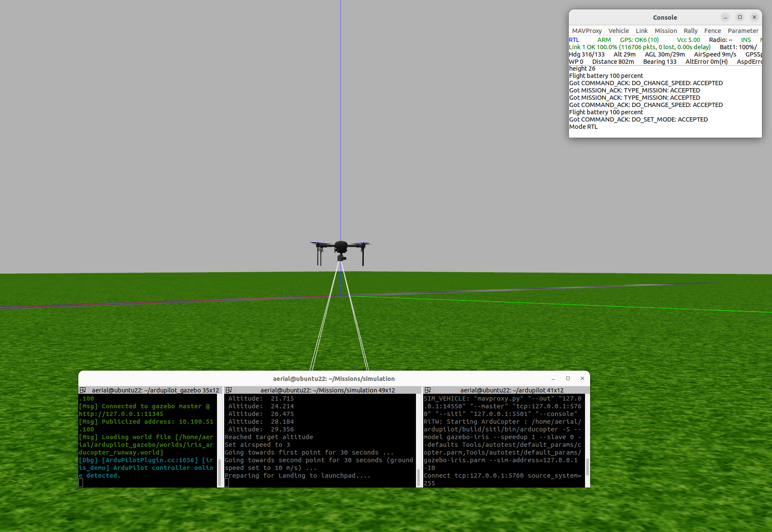This screenshot has width=772, height=532.
Task: Minimize the terminal window
Action: (x=553, y=378)
